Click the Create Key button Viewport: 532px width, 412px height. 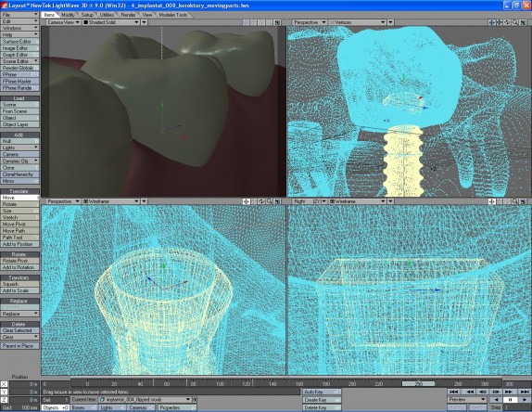(x=322, y=400)
